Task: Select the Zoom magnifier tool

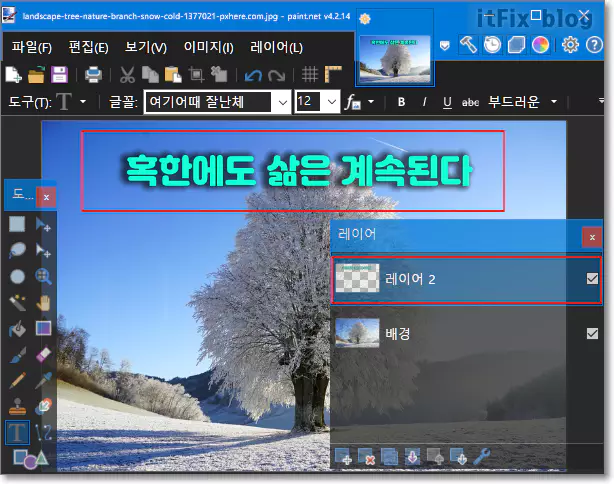Action: pyautogui.click(x=43, y=276)
